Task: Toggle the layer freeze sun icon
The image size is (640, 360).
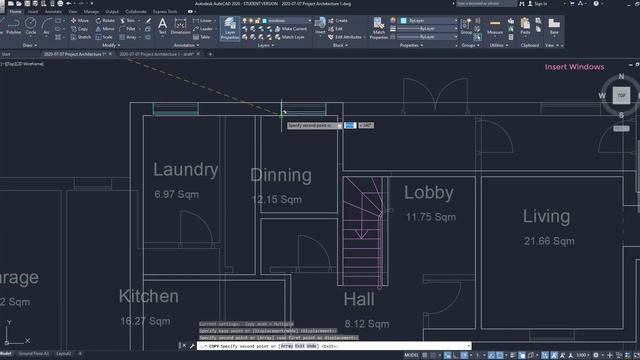Action: 251,20
